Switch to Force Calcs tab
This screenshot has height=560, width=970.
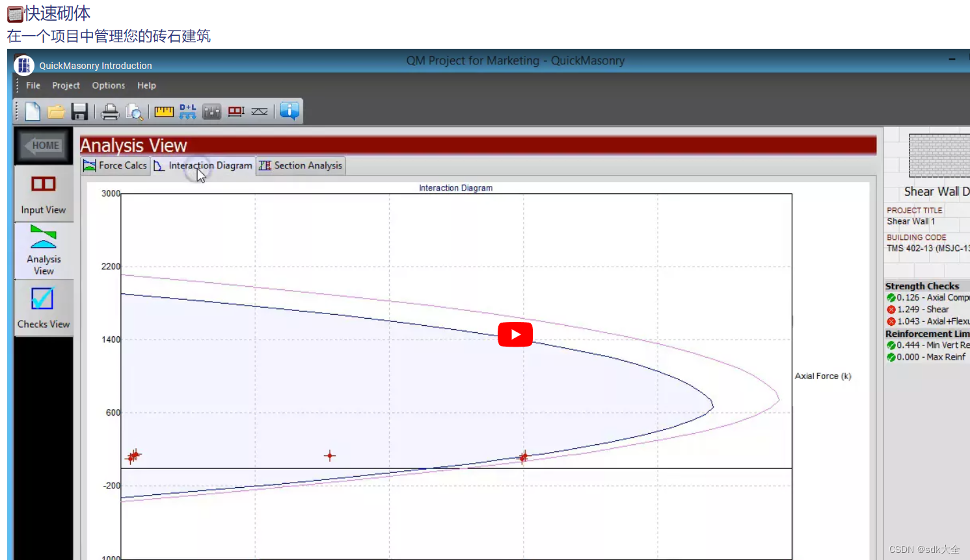tap(115, 166)
